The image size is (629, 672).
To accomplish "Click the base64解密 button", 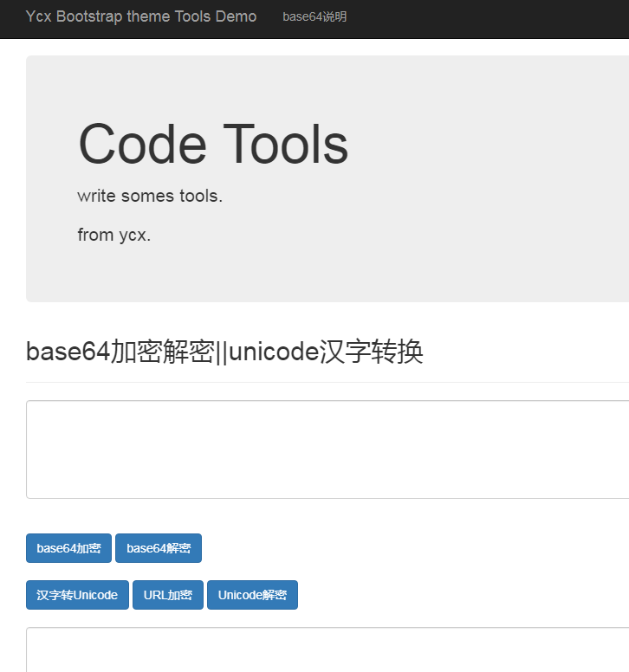I will (159, 547).
